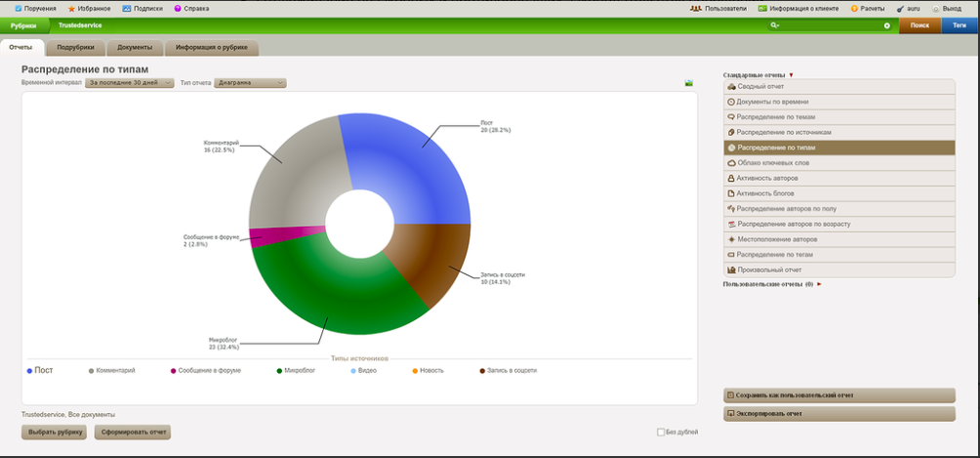This screenshot has width=980, height=458.
Task: Click the Поиск button
Action: [919, 25]
